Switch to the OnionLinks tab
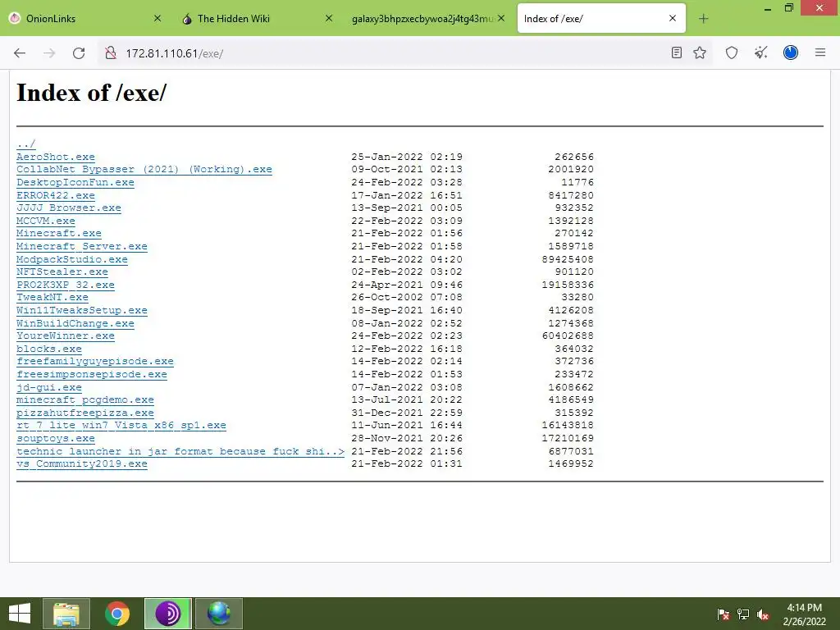The height and width of the screenshot is (630, 840). (x=85, y=18)
